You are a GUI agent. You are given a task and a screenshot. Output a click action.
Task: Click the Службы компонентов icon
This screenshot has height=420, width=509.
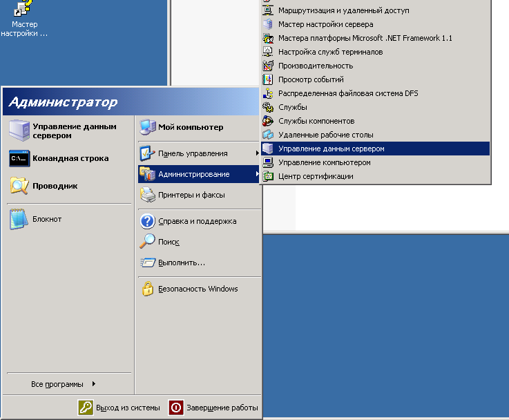click(268, 121)
